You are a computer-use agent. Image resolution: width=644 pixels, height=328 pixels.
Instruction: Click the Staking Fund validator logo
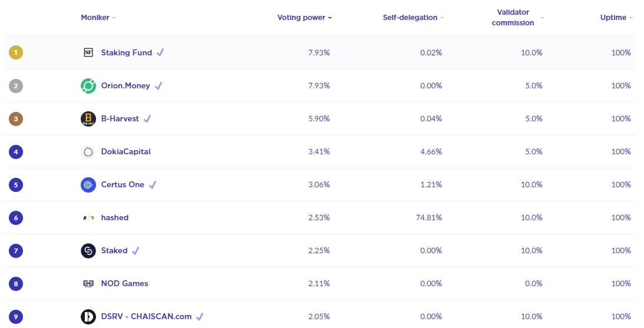coord(88,52)
